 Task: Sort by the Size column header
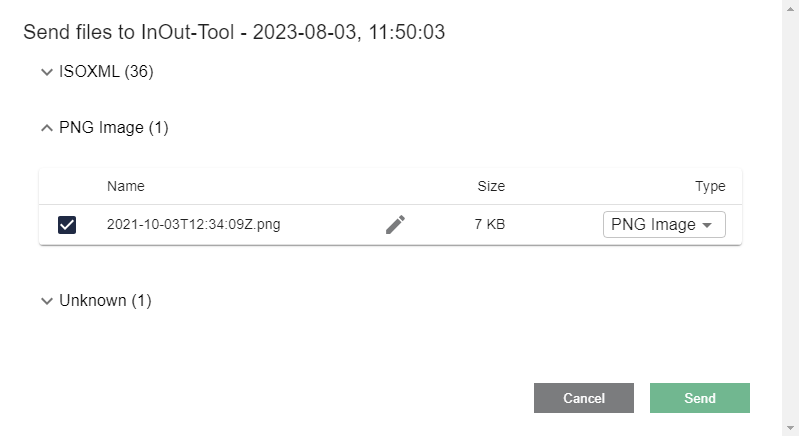point(491,186)
